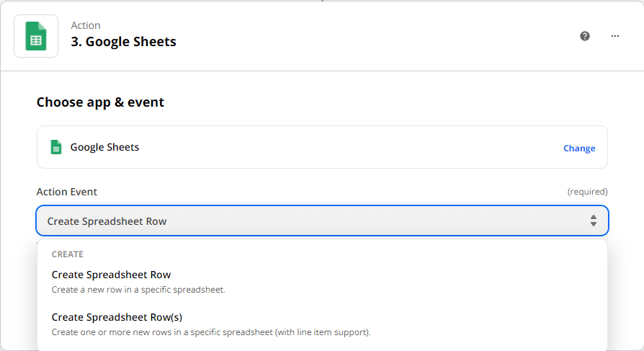The image size is (644, 351).
Task: Click the Change link for the app
Action: pyautogui.click(x=578, y=148)
